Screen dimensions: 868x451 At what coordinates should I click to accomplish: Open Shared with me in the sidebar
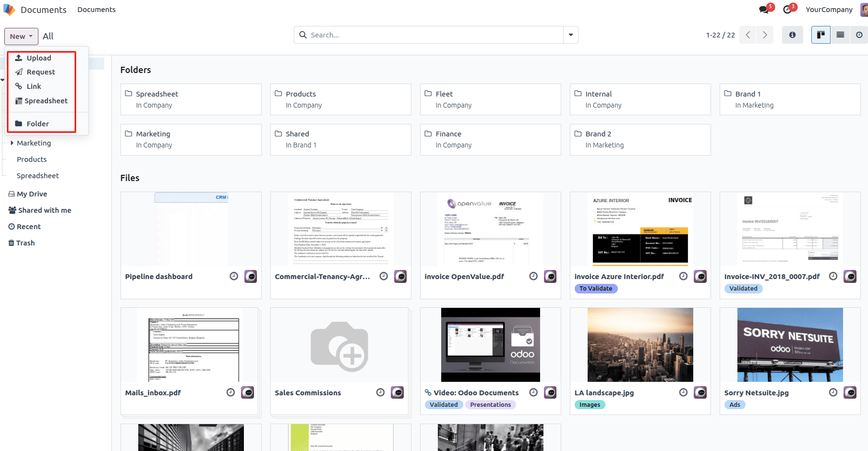tap(40, 210)
